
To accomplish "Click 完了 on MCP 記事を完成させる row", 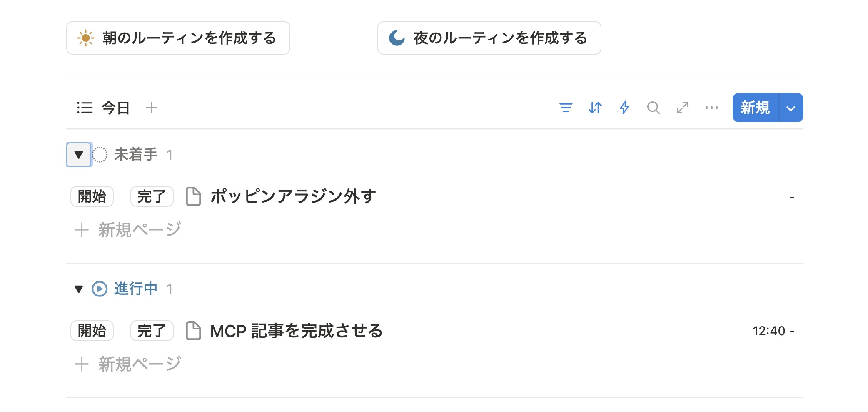I will pos(152,331).
